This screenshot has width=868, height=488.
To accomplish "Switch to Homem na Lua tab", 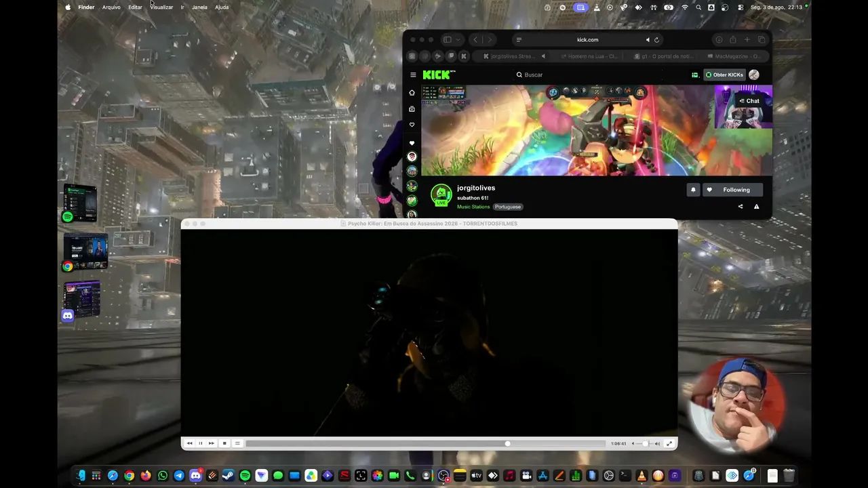I will 589,56.
